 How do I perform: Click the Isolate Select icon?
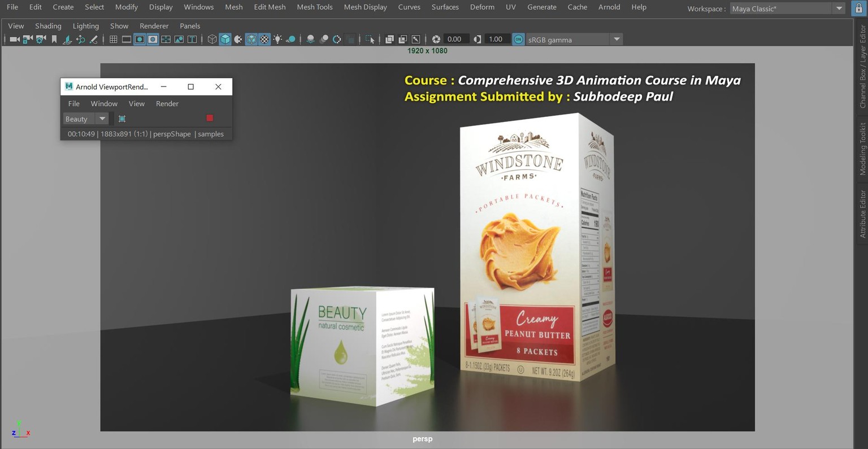[x=370, y=40]
